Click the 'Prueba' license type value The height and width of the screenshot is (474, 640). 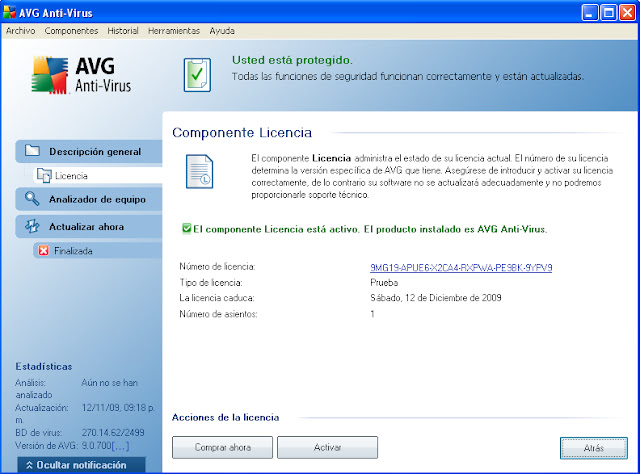pos(384,283)
